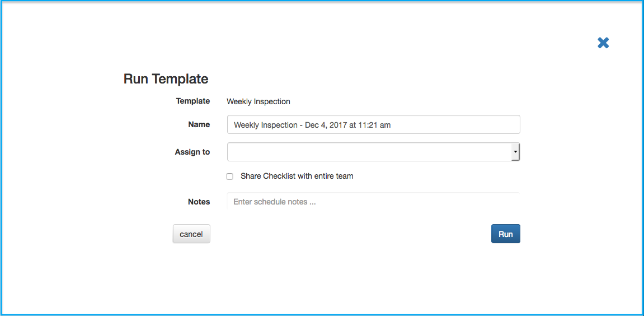Click the Weekly Inspection template name text
The height and width of the screenshot is (316, 644).
[x=258, y=101]
